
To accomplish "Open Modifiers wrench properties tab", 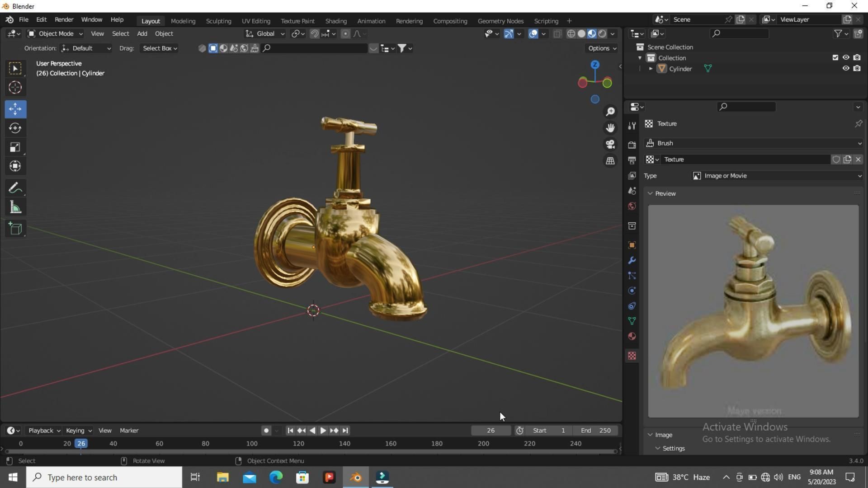I will coord(632,261).
